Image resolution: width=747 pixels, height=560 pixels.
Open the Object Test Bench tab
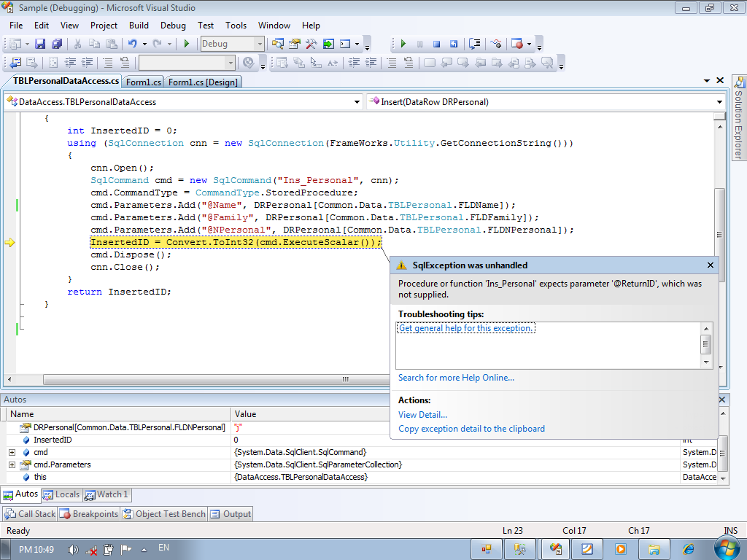pyautogui.click(x=164, y=514)
